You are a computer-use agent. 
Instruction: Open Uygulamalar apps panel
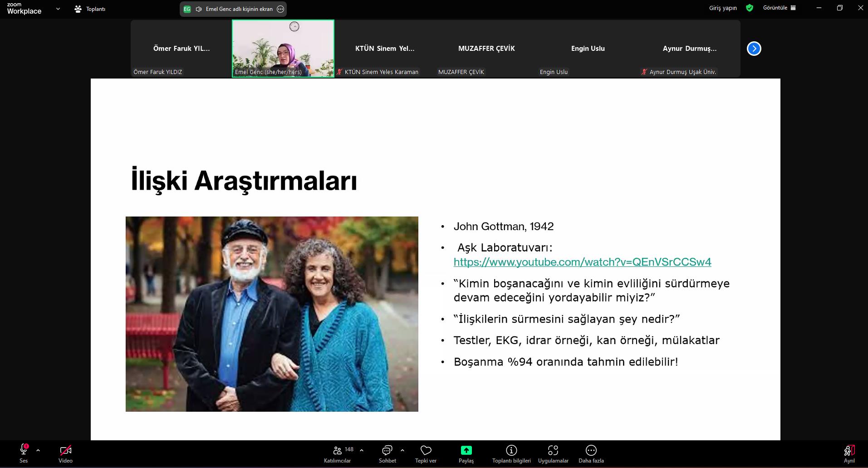point(553,453)
